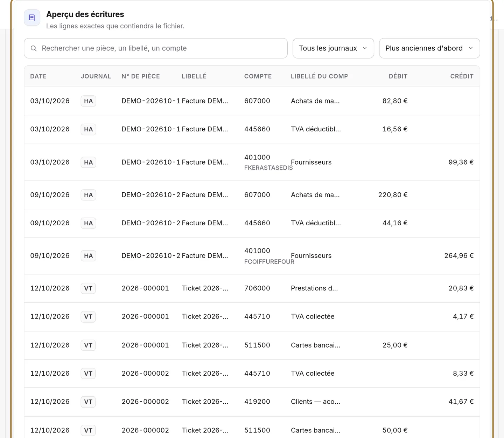This screenshot has width=504, height=438.
Task: Open the Plus anciennes d'abord sort dropdown
Action: (x=429, y=48)
